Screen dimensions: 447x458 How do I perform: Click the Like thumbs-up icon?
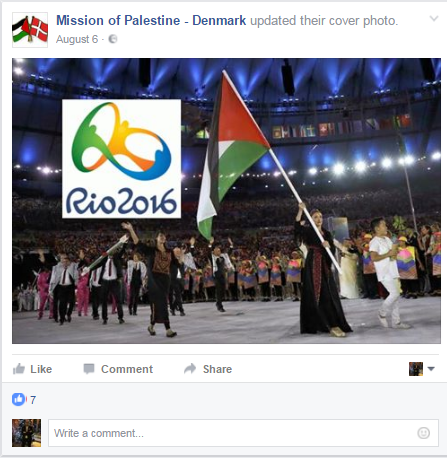(19, 369)
